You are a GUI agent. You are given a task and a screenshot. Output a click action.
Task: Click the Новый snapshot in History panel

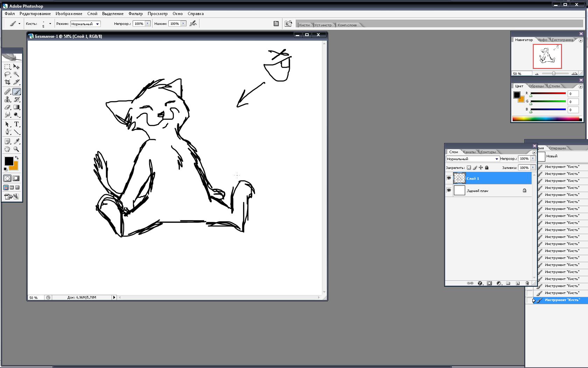coord(552,156)
